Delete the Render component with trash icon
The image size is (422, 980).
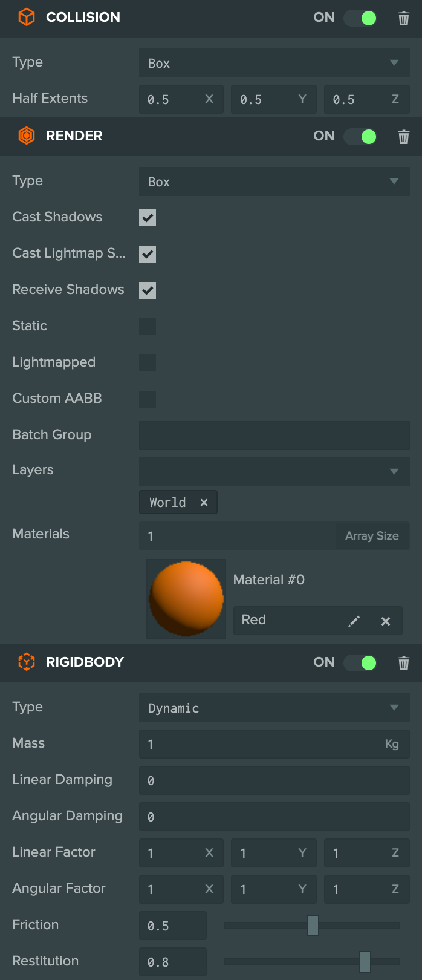coord(404,137)
